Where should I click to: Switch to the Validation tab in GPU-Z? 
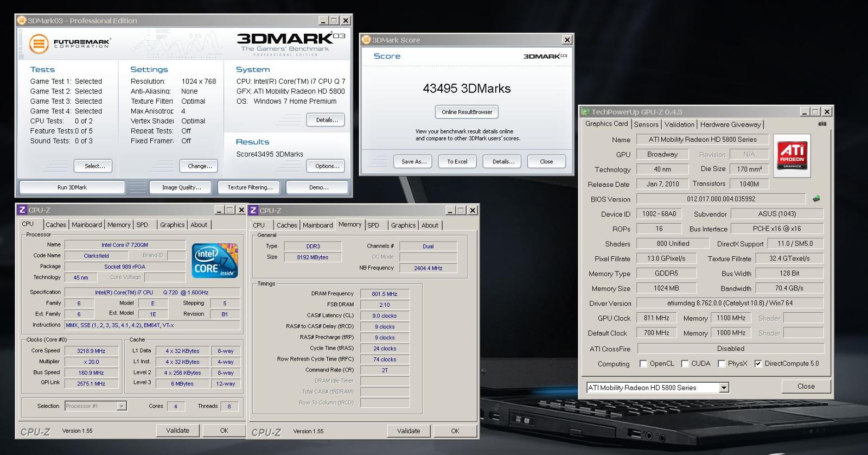click(679, 124)
